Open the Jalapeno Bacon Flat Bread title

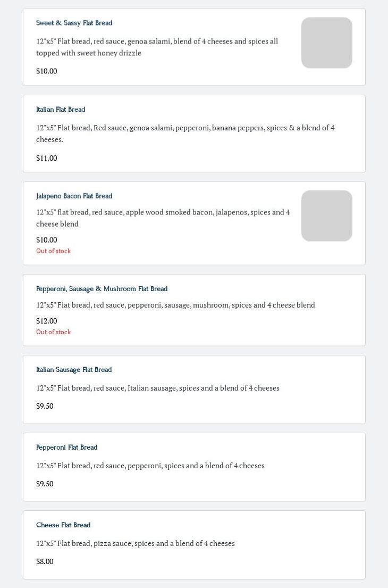(x=74, y=196)
